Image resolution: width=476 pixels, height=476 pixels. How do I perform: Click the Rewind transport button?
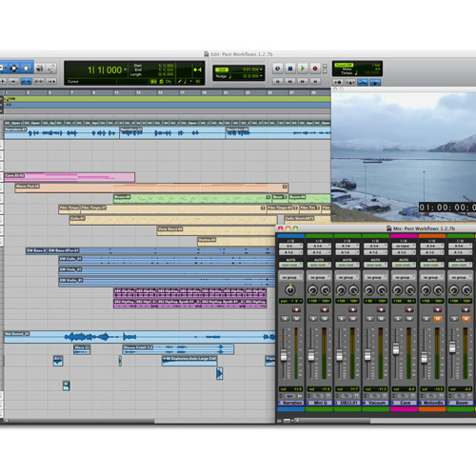290,81
